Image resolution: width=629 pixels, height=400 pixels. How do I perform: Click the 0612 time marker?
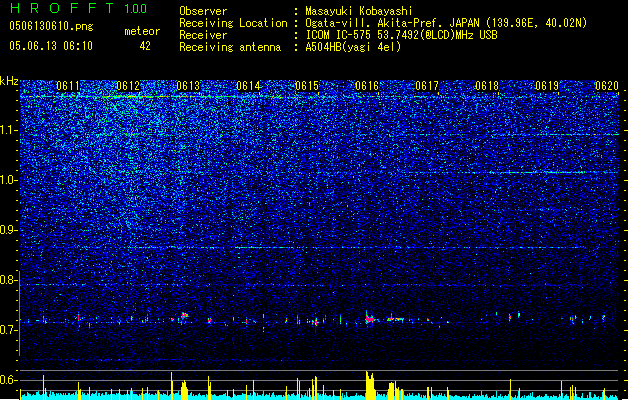click(128, 86)
